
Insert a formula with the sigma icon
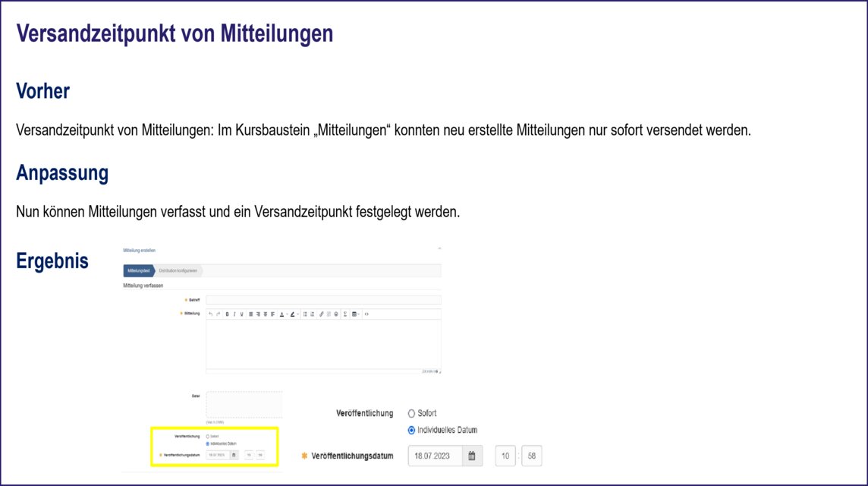pyautogui.click(x=345, y=314)
